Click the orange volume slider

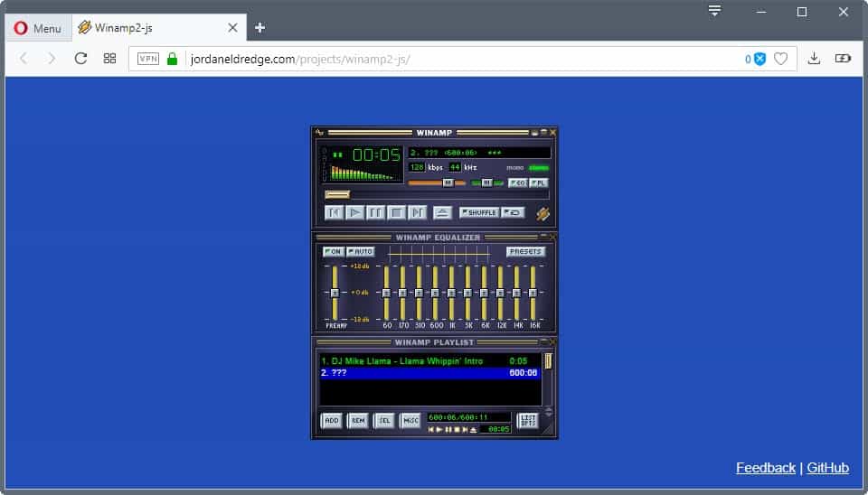437,182
